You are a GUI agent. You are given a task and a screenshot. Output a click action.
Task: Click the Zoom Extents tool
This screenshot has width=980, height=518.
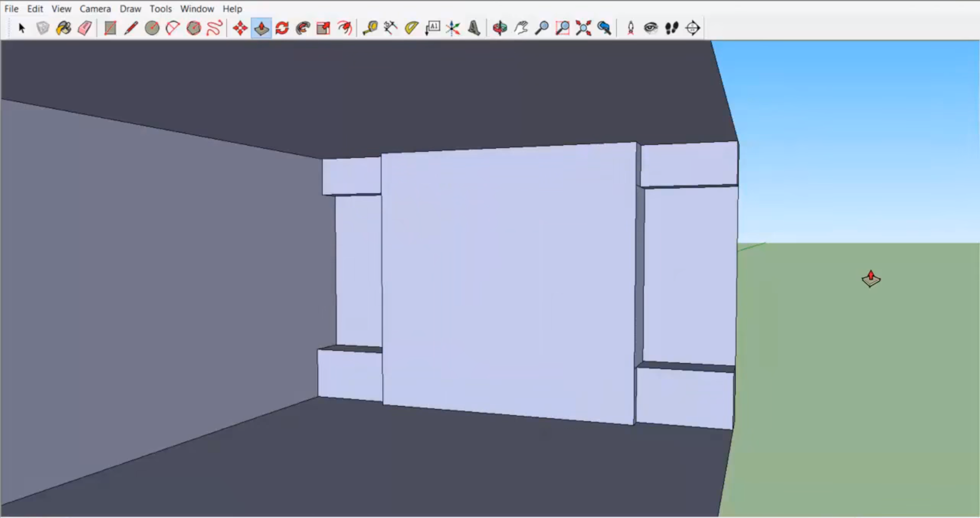(x=583, y=28)
